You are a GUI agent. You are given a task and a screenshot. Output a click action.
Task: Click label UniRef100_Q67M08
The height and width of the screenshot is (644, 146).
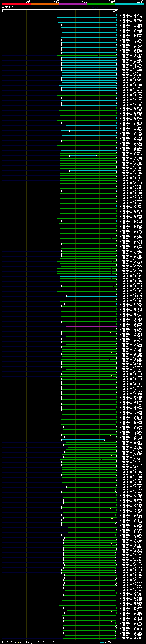131,573
